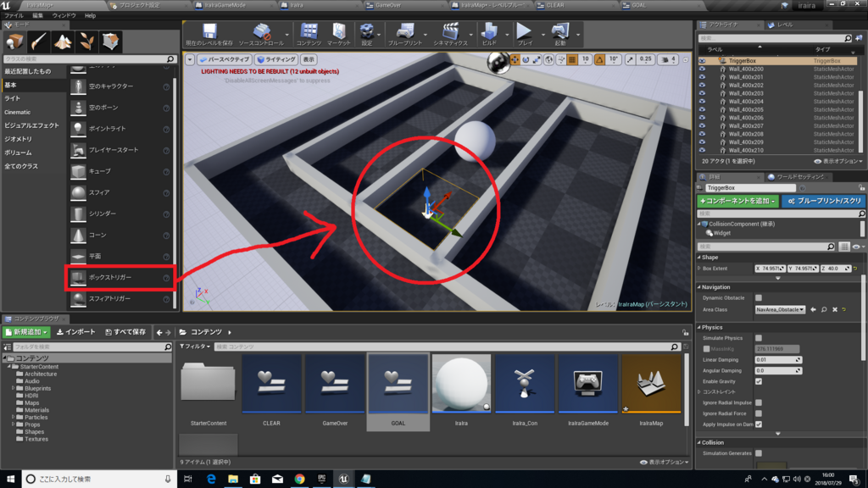The height and width of the screenshot is (488, 868).
Task: Open content browser Filters dropdown
Action: 196,347
